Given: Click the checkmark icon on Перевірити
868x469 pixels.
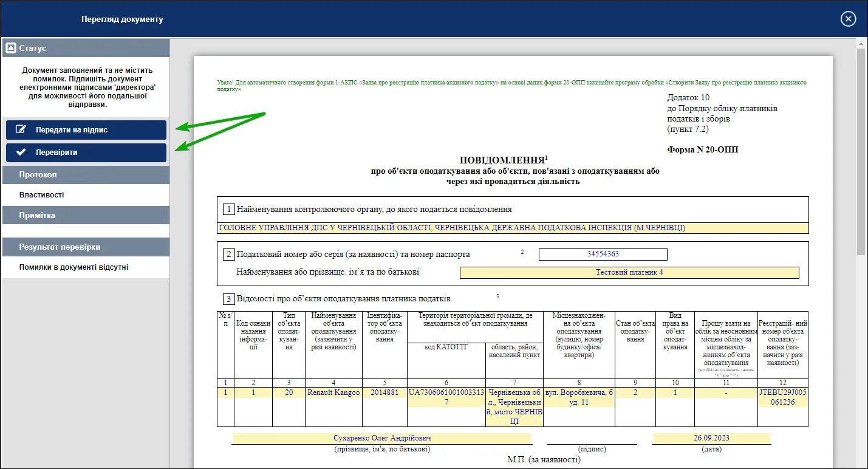Looking at the screenshot, I should click(x=21, y=152).
